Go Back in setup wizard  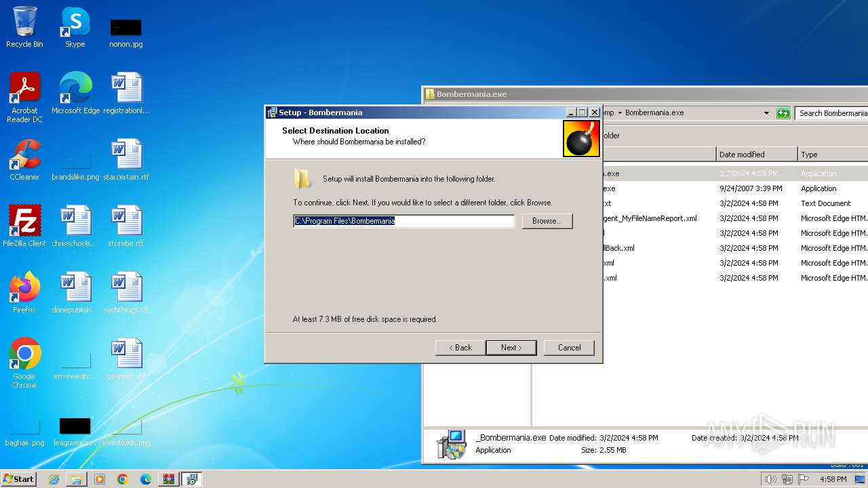click(460, 348)
